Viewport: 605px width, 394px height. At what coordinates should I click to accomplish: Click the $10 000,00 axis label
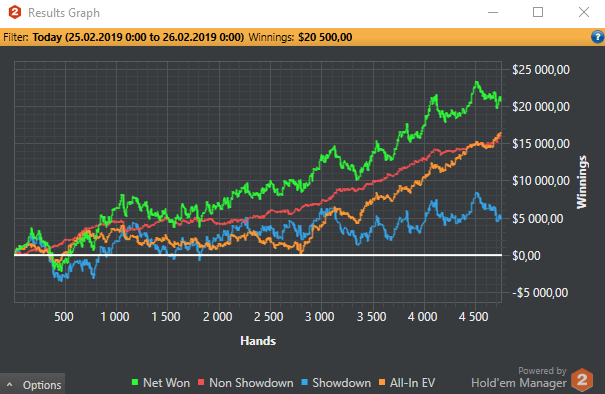541,181
